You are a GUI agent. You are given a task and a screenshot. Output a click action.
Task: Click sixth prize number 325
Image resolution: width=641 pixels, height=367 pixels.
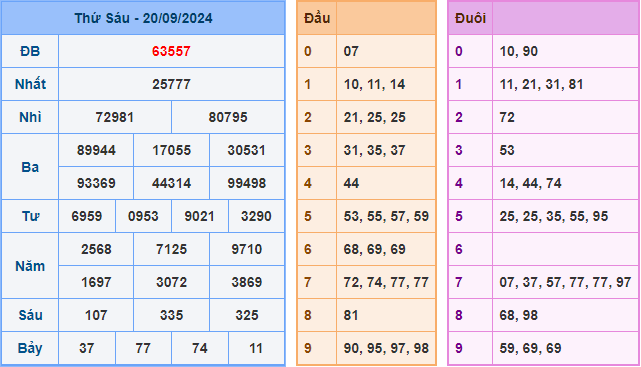click(x=247, y=315)
